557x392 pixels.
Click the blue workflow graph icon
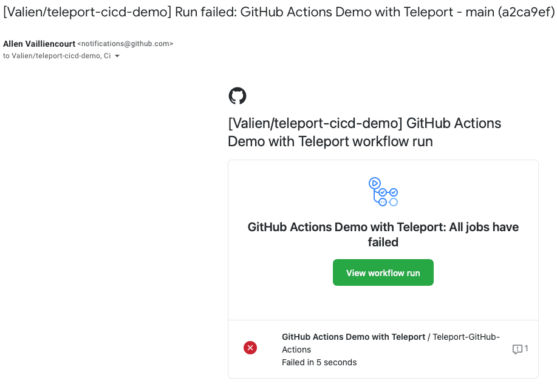coord(383,191)
